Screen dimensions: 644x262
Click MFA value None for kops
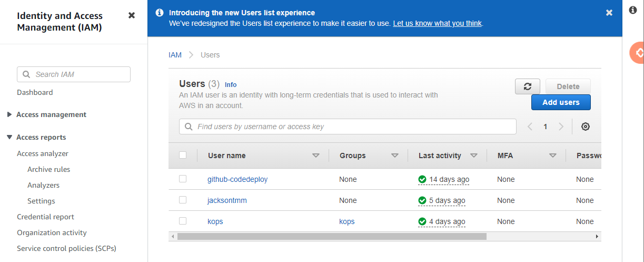point(506,221)
